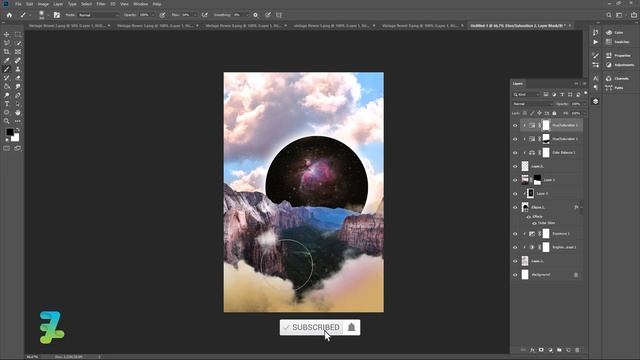Open the Adjustments panel icon

(x=609, y=64)
